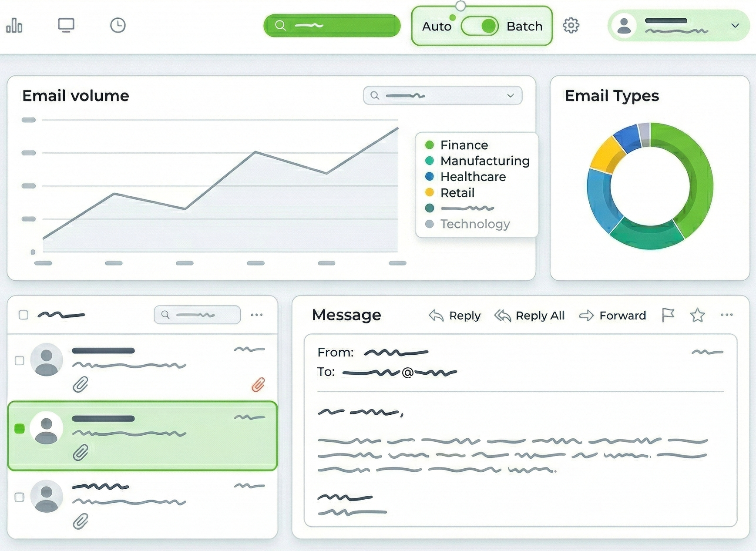Select the monitor display icon

coord(66,26)
